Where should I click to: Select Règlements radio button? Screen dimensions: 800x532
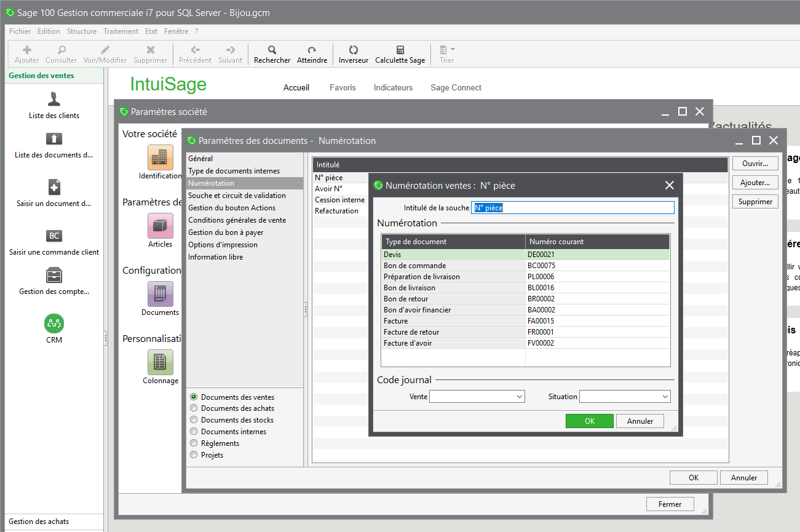click(x=194, y=443)
